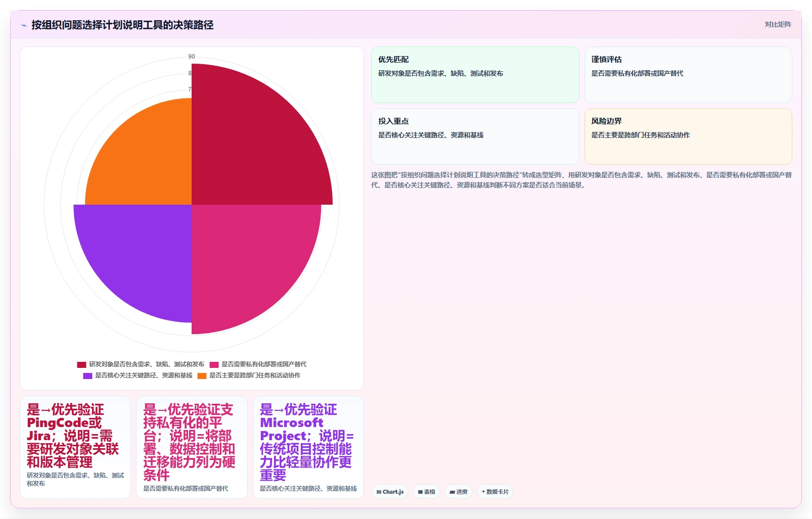Viewport: 812px width, 519px height.
Task: Click caption 是否需要私有化部署或国产替代 under second card
Action: point(186,489)
